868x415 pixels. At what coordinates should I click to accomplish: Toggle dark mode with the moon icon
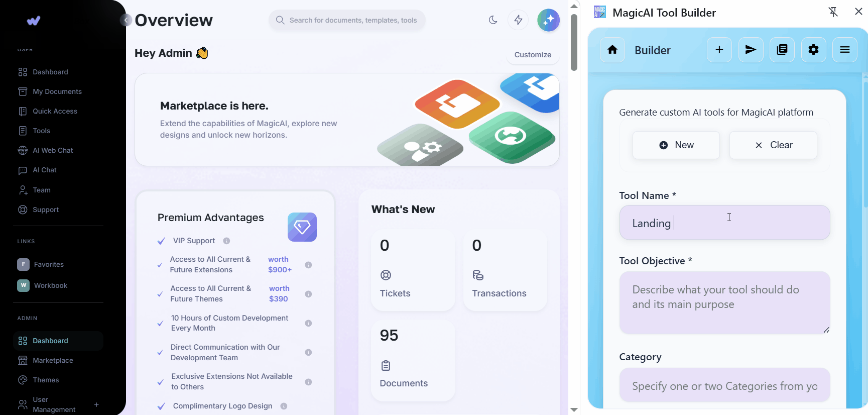pos(493,20)
